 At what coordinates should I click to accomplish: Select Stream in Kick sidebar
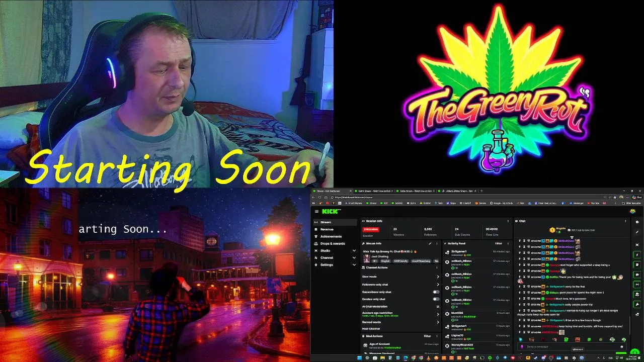point(334,222)
